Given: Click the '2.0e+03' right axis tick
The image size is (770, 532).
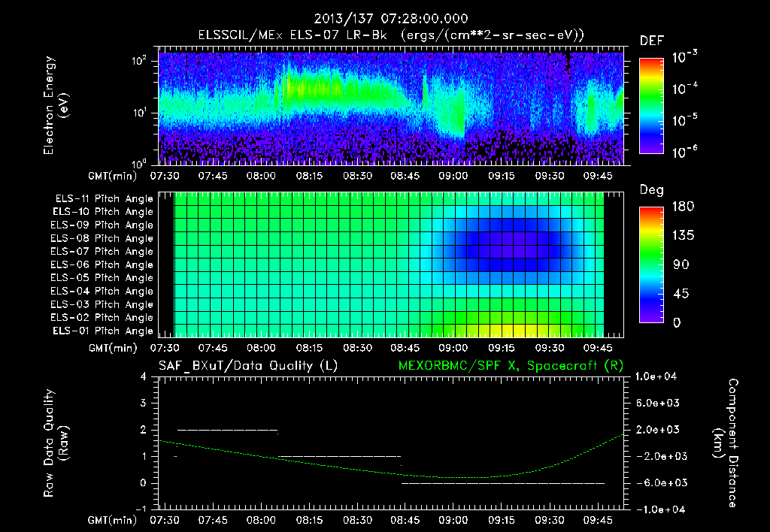Looking at the screenshot, I should pyautogui.click(x=658, y=429).
